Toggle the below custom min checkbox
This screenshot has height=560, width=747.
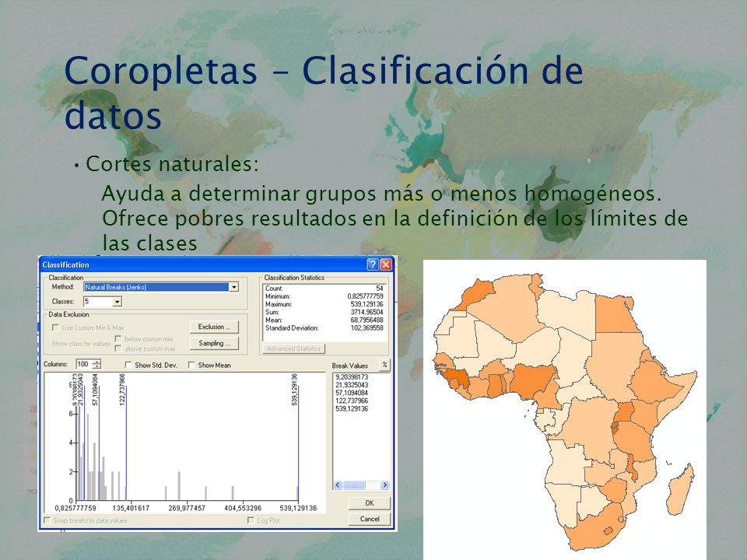click(118, 338)
